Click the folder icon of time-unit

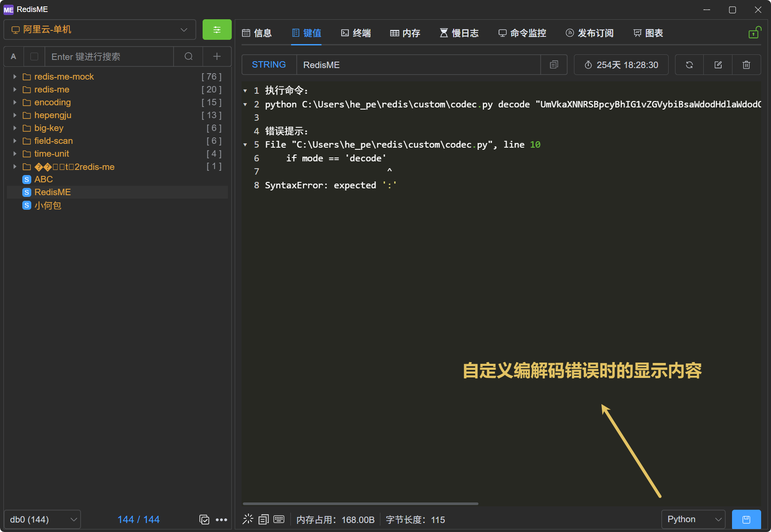[x=27, y=154]
